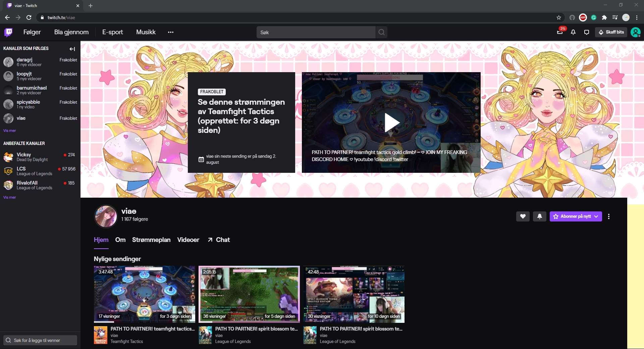
Task: Open the media control playlist icon
Action: pos(615,17)
